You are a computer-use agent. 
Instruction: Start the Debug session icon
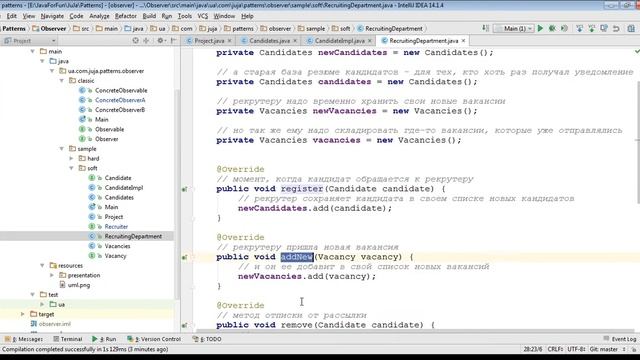click(x=552, y=29)
